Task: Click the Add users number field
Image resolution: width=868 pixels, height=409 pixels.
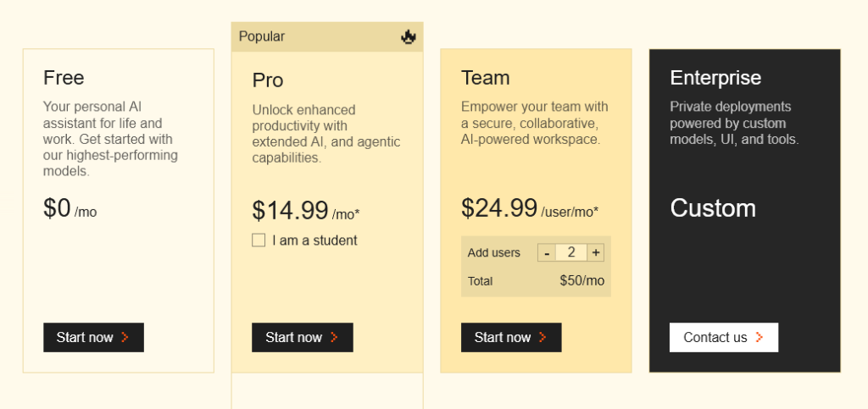Action: 571,253
